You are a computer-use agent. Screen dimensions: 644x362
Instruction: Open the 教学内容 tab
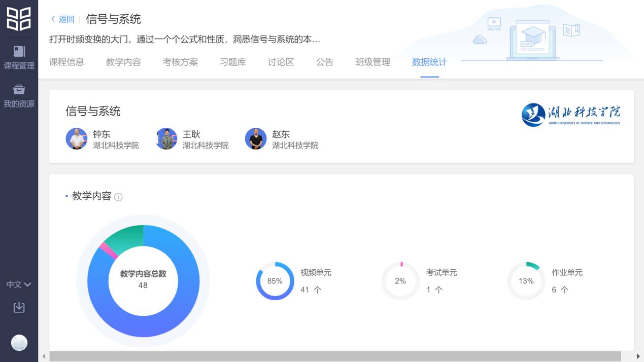pos(123,62)
